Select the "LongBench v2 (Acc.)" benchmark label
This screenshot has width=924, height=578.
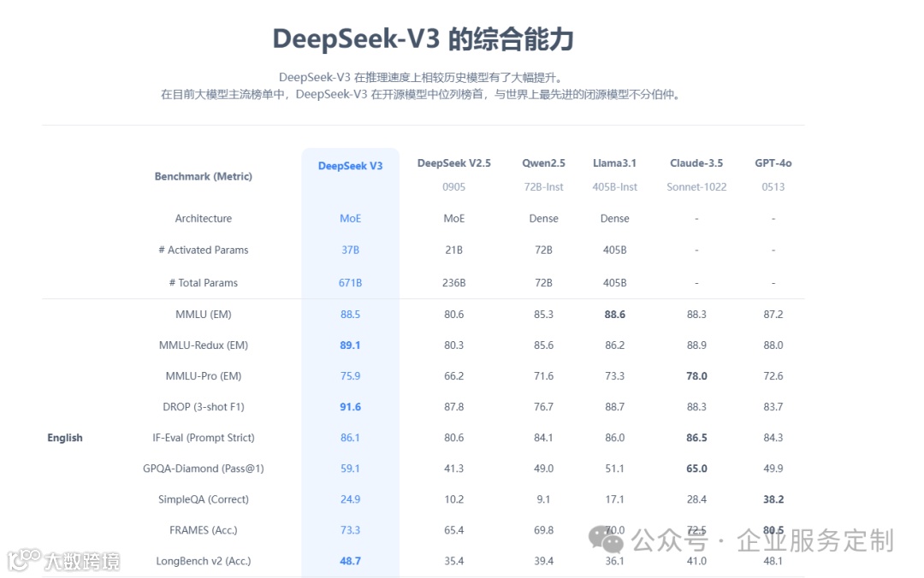(x=204, y=561)
